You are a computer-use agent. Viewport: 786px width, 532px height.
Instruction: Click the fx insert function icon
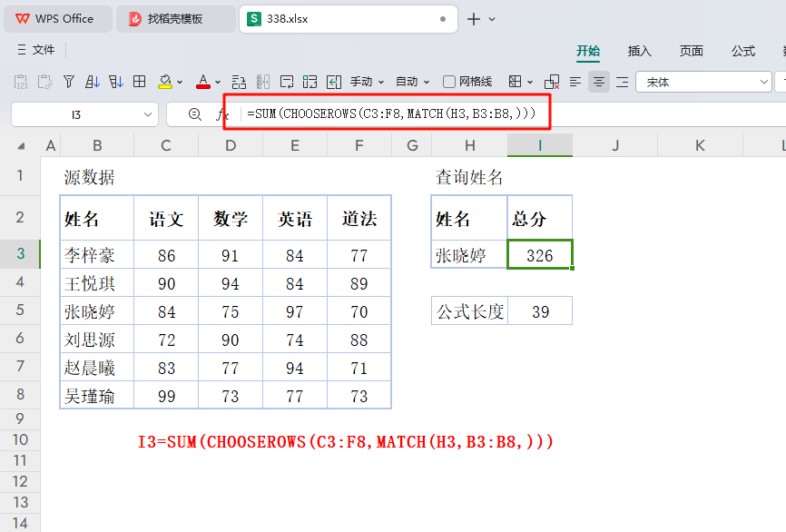tap(222, 114)
